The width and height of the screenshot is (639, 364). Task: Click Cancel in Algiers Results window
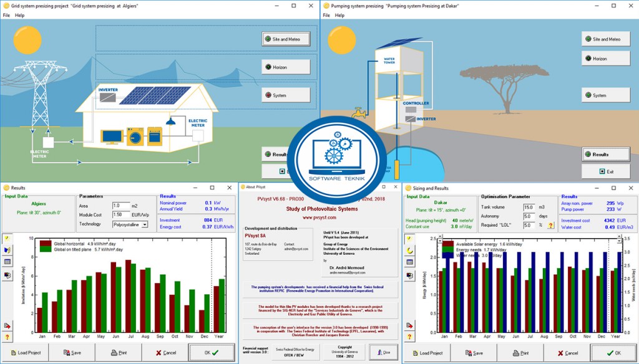pos(165,353)
